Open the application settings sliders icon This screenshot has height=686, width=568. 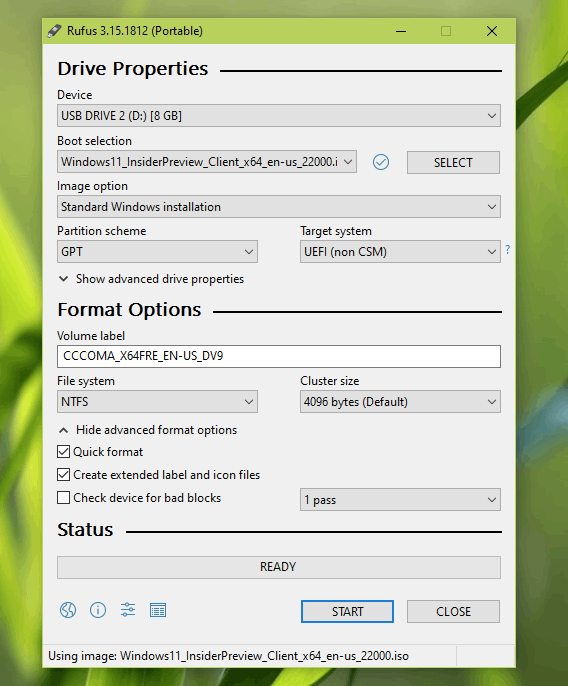[x=128, y=609]
